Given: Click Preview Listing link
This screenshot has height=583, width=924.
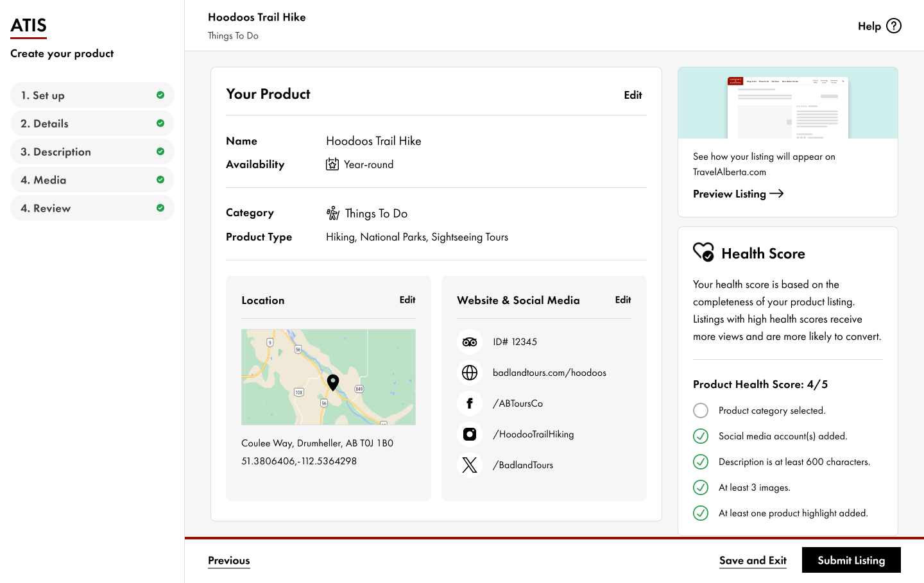Looking at the screenshot, I should [x=738, y=194].
